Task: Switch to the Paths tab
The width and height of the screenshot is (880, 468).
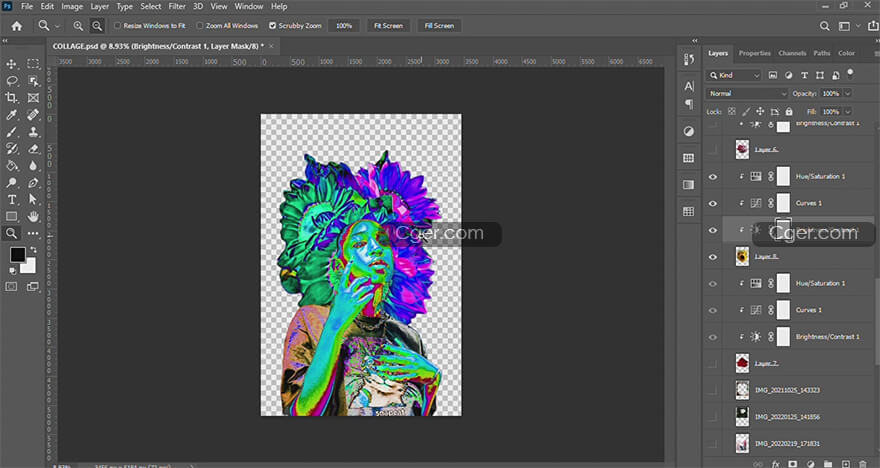Action: tap(822, 53)
